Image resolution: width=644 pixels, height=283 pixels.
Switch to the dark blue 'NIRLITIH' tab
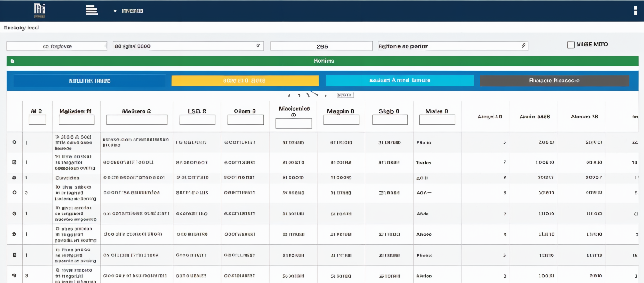90,81
